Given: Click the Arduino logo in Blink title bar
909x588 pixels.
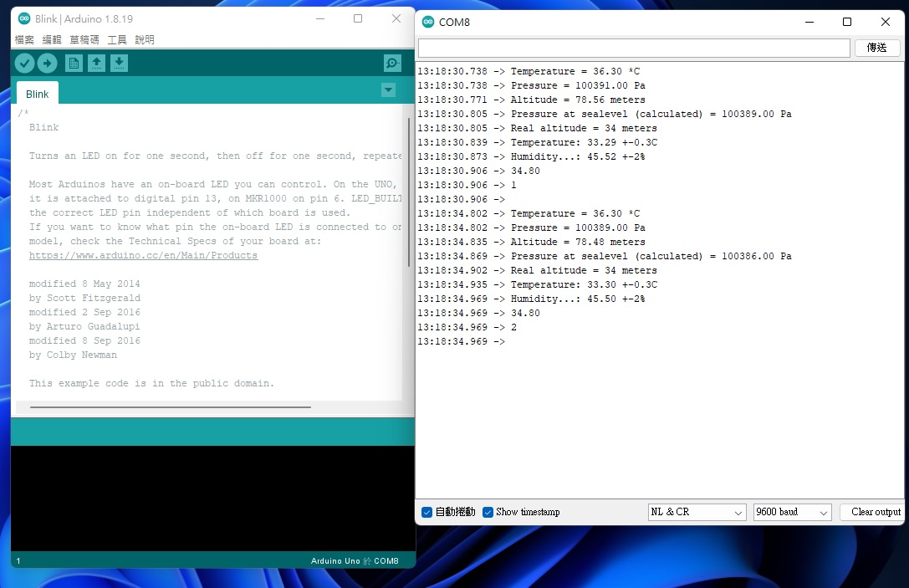Looking at the screenshot, I should click(23, 18).
